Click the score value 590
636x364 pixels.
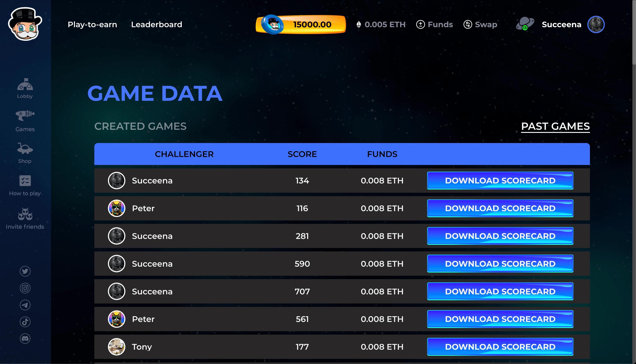click(302, 264)
